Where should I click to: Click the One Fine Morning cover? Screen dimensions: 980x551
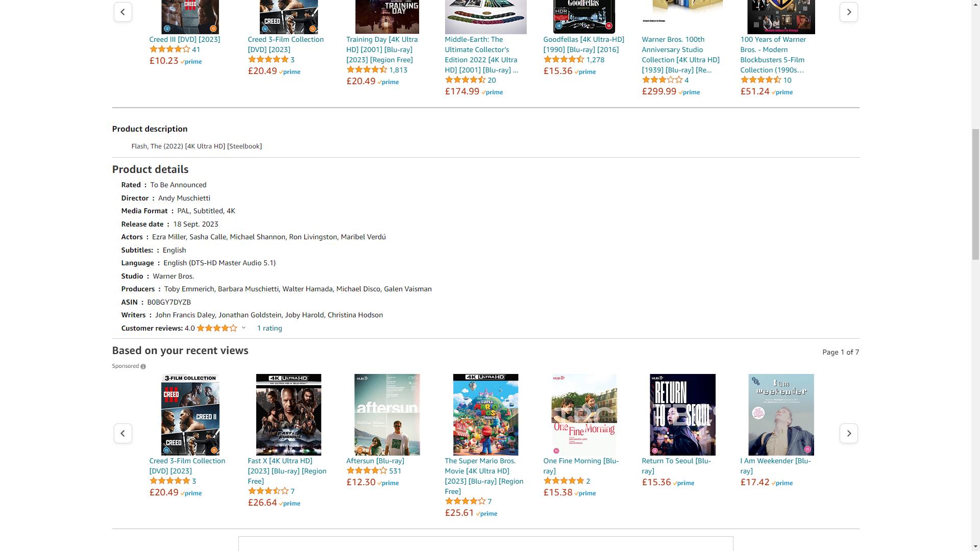tap(584, 415)
